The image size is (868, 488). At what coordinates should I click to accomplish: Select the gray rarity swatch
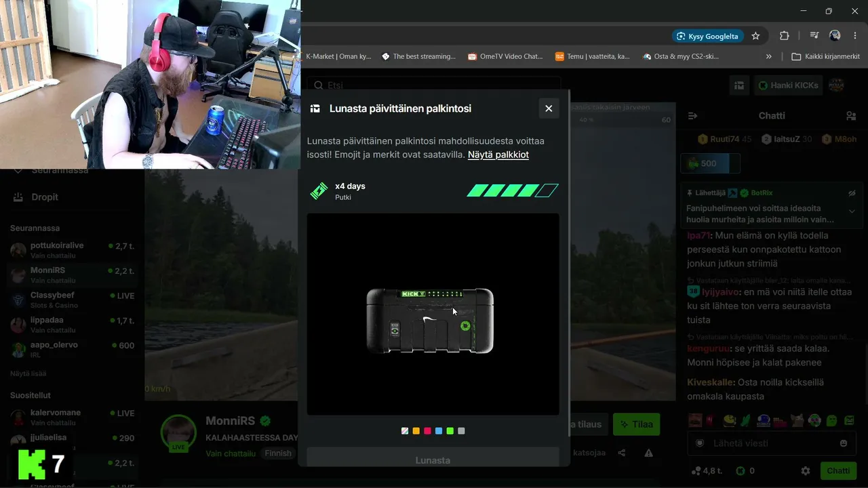click(461, 431)
